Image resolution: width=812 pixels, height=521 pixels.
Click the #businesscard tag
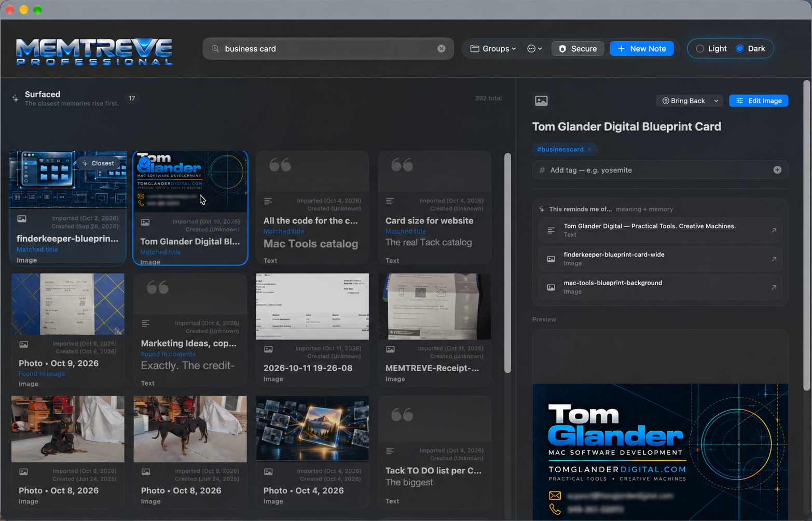(560, 149)
